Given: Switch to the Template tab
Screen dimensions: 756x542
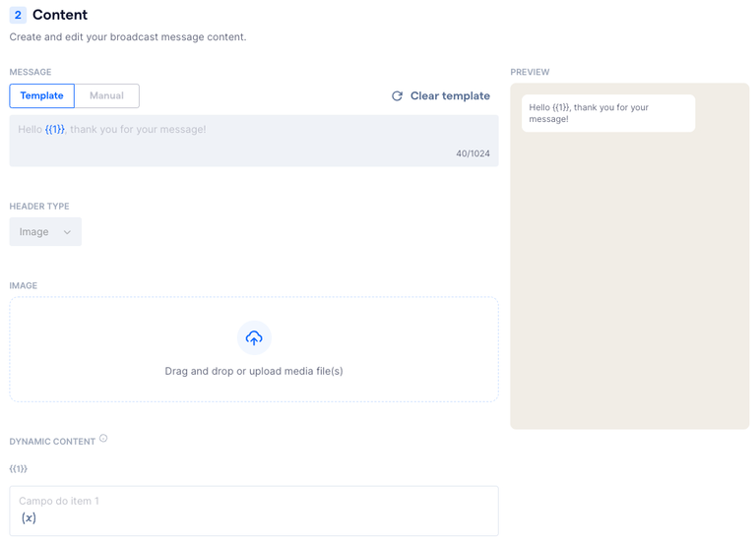Looking at the screenshot, I should 41,95.
